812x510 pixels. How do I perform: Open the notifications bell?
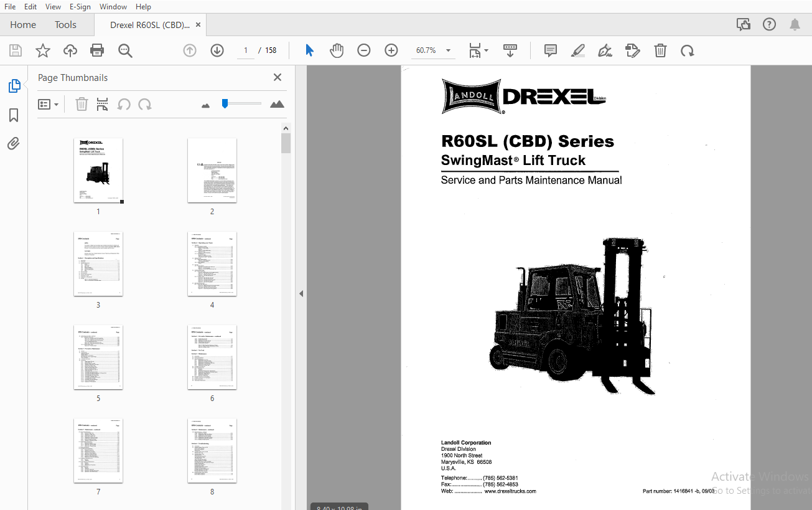point(795,24)
